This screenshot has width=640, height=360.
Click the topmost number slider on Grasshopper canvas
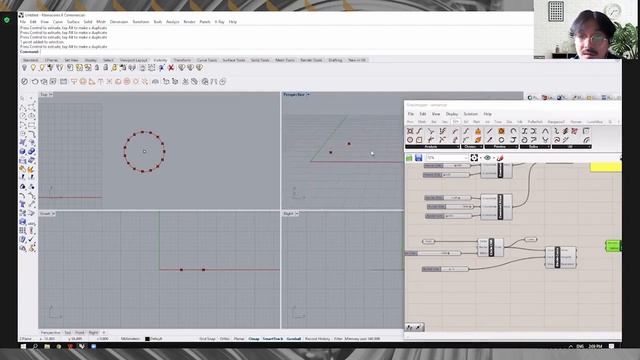(x=447, y=166)
